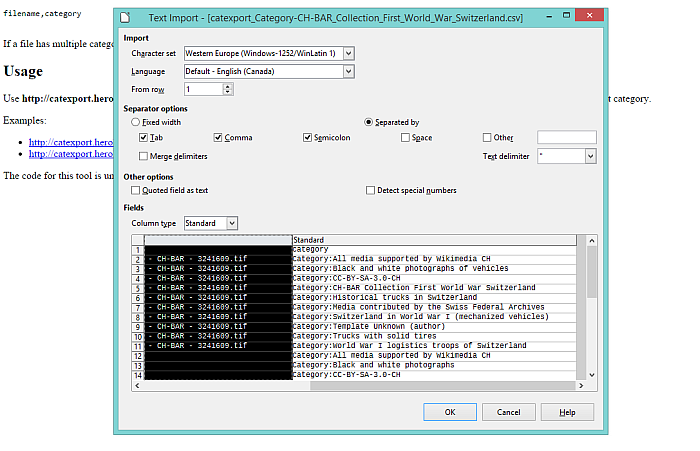
Task: Open the Column type dropdown
Action: tap(232, 223)
